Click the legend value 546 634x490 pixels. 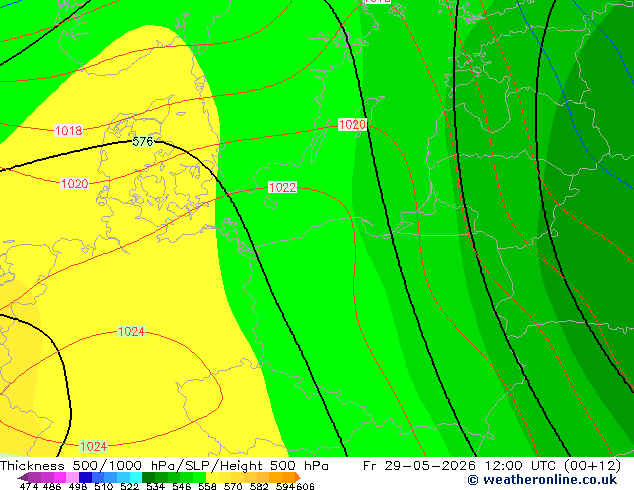pyautogui.click(x=182, y=486)
